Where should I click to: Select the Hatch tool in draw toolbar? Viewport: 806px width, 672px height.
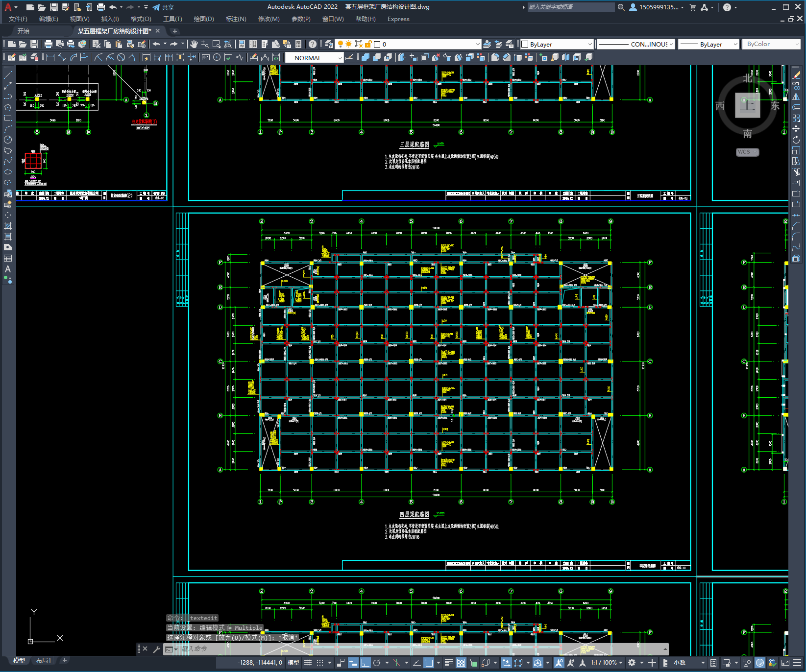tap(8, 226)
